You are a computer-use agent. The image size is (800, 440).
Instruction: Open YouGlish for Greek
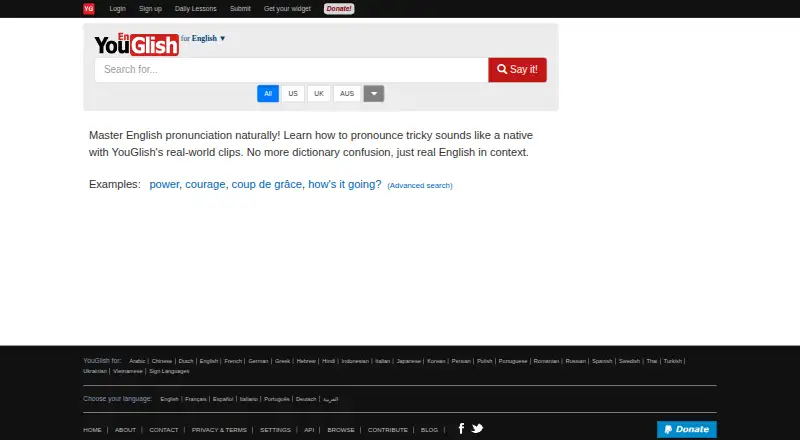[x=283, y=361]
